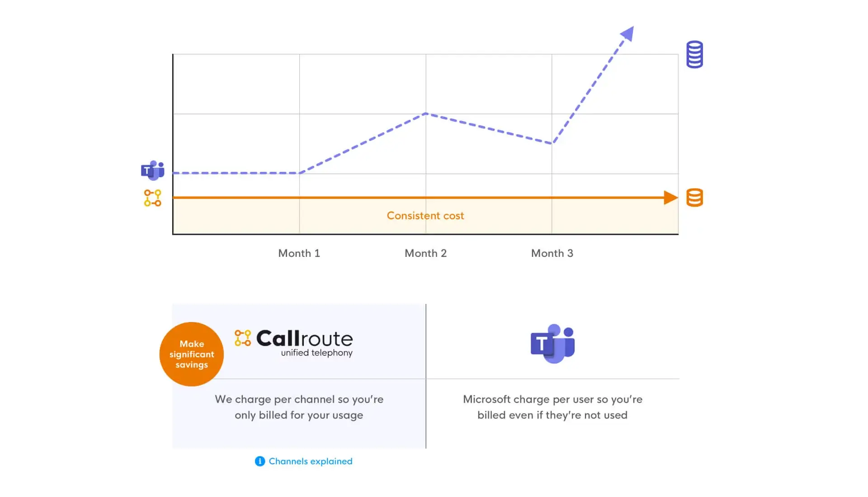This screenshot has height=497, width=868.
Task: Click the 'We charge per channel' description text
Action: (299, 407)
